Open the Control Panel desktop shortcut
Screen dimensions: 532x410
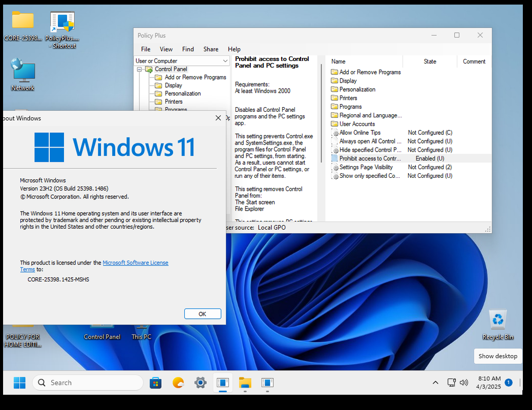(x=102, y=333)
